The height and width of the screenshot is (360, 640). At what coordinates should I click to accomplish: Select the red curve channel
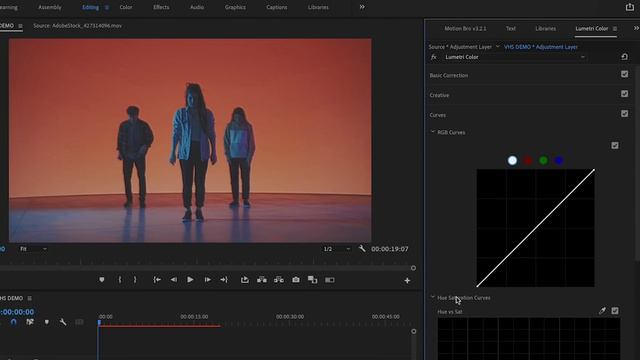pyautogui.click(x=528, y=160)
